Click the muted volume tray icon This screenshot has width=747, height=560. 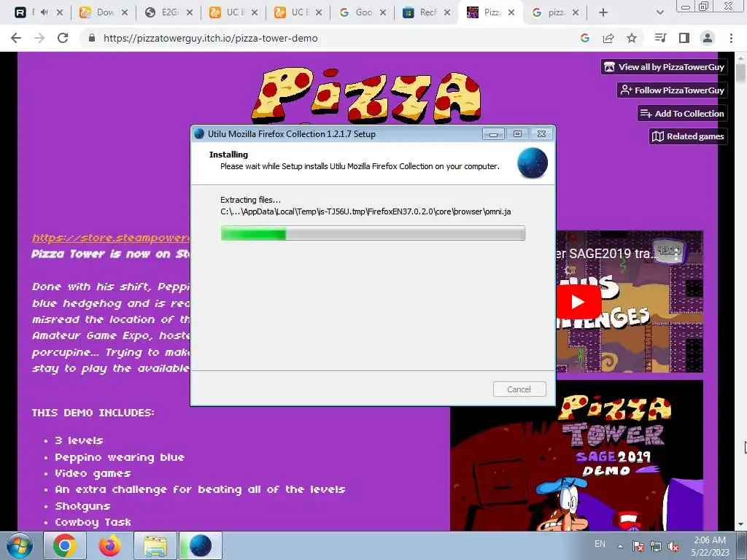[673, 546]
